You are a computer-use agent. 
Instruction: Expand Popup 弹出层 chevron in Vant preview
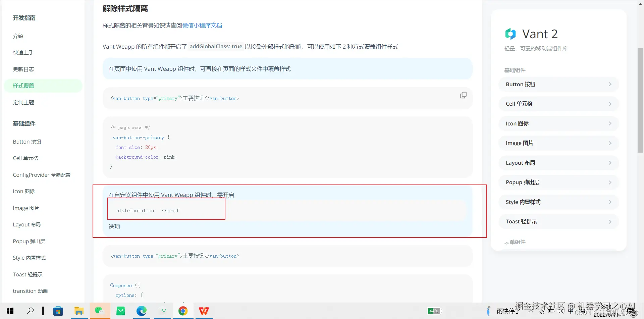point(610,182)
